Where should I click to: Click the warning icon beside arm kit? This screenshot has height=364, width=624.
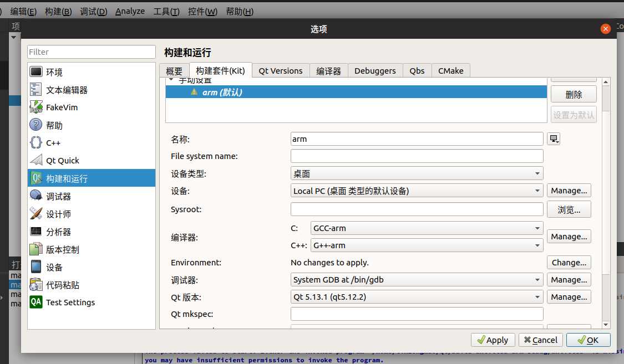tap(194, 92)
